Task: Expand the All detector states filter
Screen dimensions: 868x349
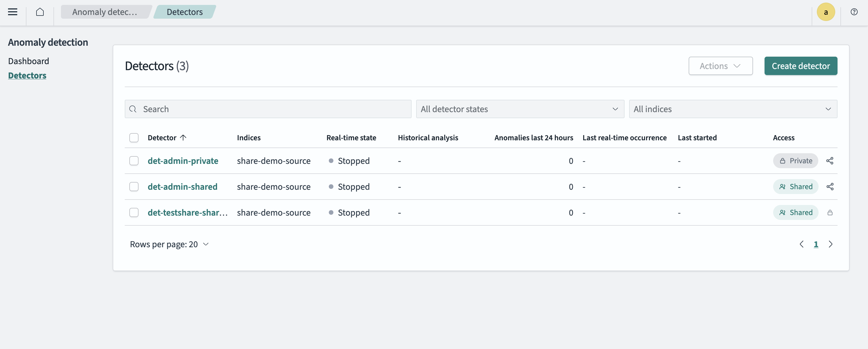Action: (520, 109)
